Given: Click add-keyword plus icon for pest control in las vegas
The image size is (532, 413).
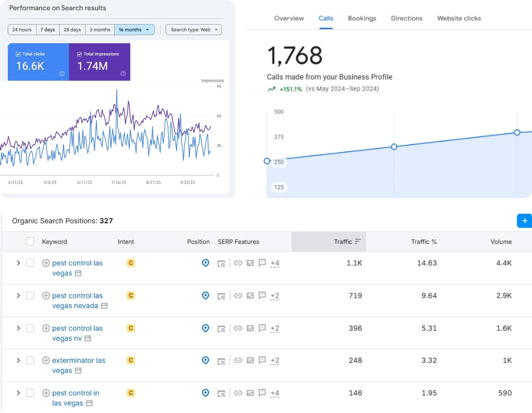Looking at the screenshot, I should coord(46,393).
